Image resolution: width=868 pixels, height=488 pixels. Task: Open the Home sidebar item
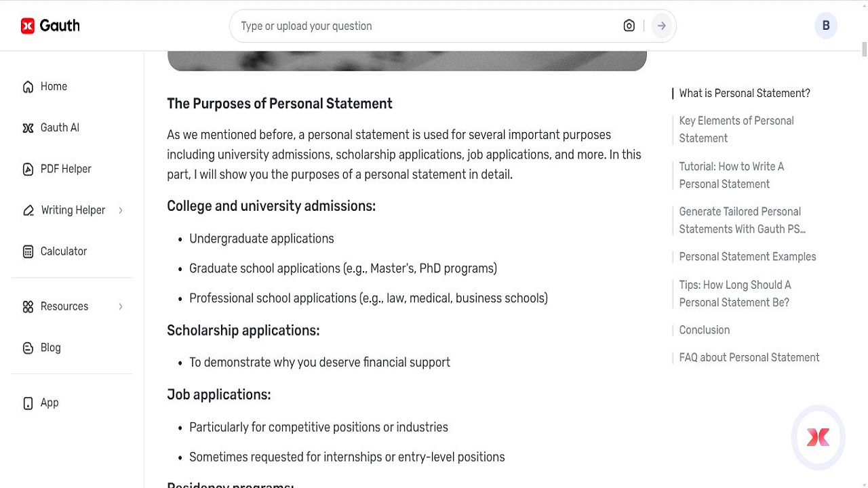[x=54, y=86]
